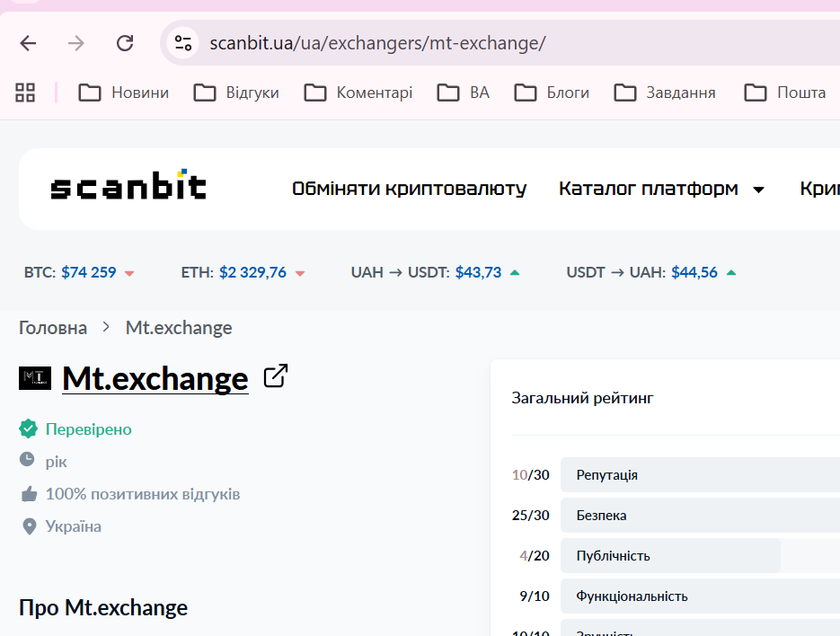
Task: Click the Mt.exchange logo thumbnail
Action: point(35,378)
